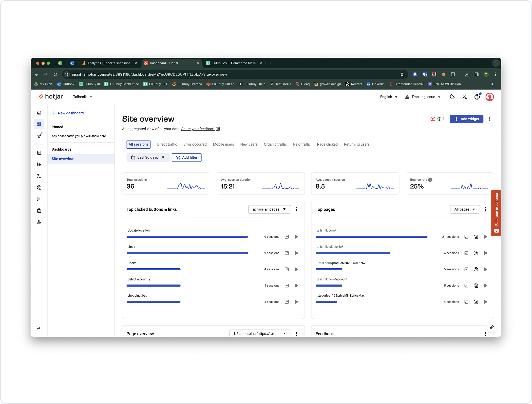Click the invite user icon in header

465,97
